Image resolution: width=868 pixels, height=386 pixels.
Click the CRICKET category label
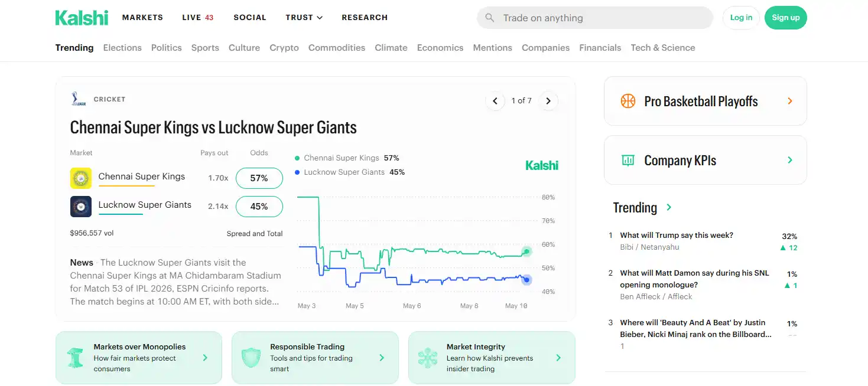(110, 99)
